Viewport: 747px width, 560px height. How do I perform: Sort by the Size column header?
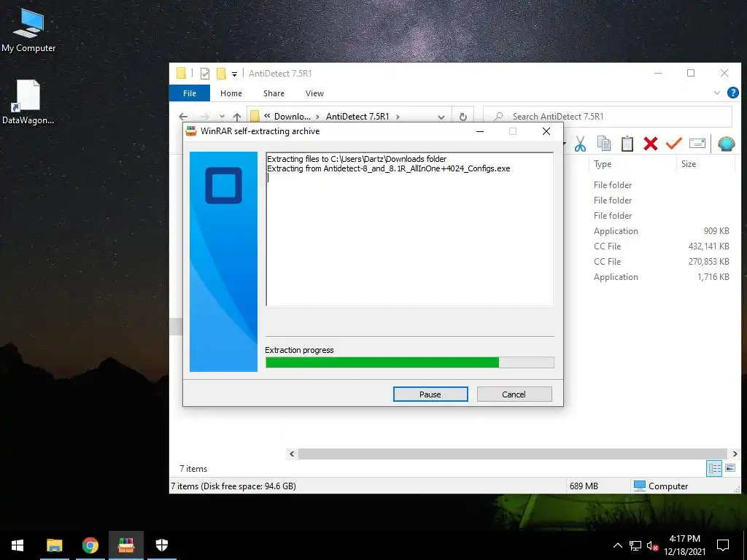[705, 164]
